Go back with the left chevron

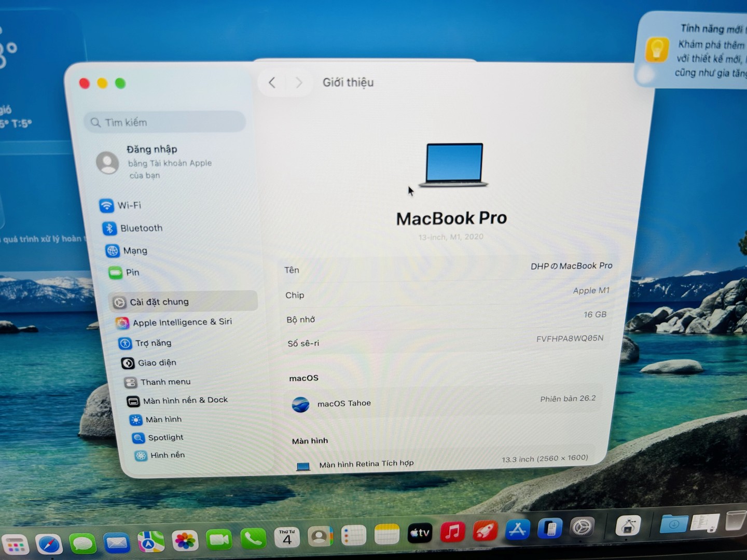tap(272, 82)
